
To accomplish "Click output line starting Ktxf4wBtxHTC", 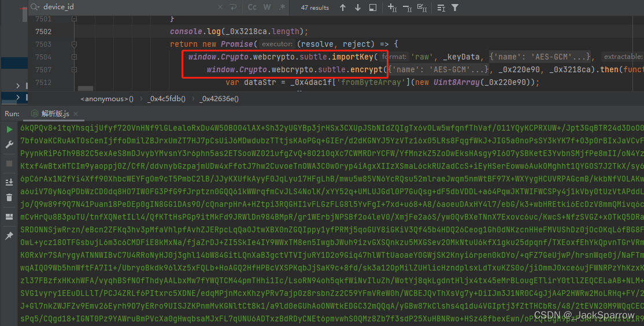I will [332, 166].
